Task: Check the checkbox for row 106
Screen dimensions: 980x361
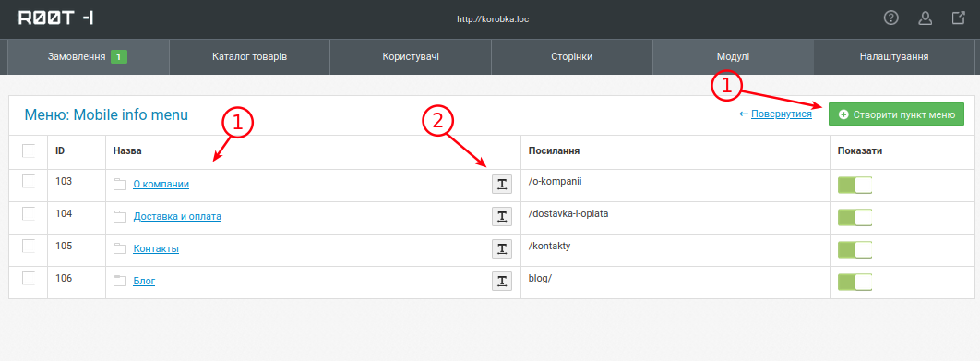Action: coord(28,279)
